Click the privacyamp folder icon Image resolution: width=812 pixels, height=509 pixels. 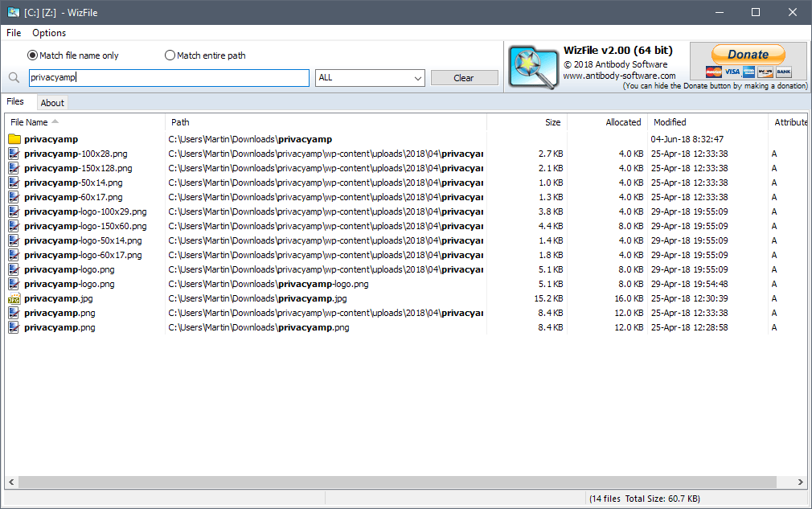tap(14, 139)
